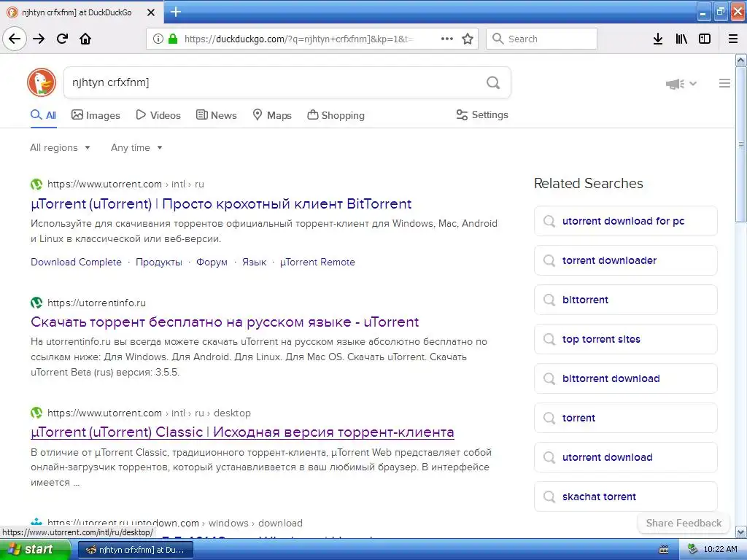
Task: Search 'torrent downloader' suggestion
Action: pos(625,260)
